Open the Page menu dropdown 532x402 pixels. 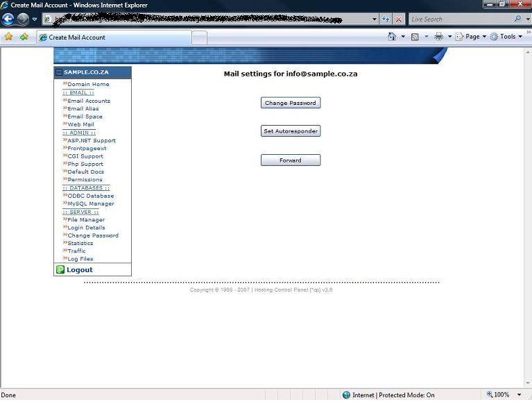click(472, 37)
